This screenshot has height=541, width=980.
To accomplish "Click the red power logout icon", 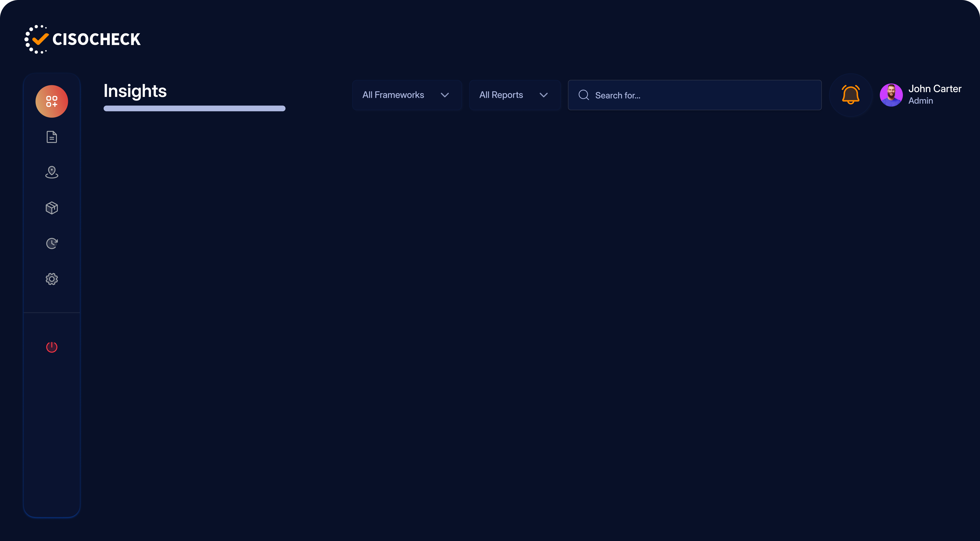I will [52, 347].
